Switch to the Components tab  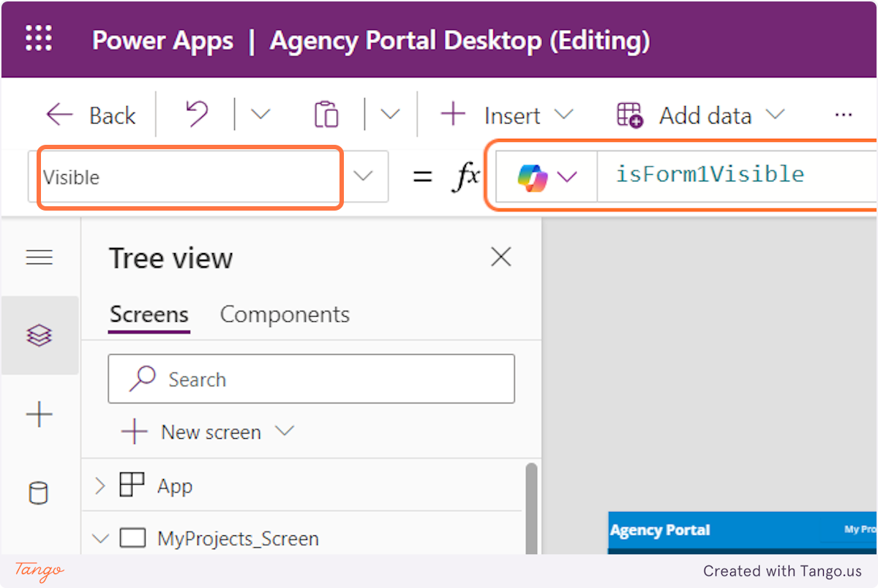tap(285, 315)
